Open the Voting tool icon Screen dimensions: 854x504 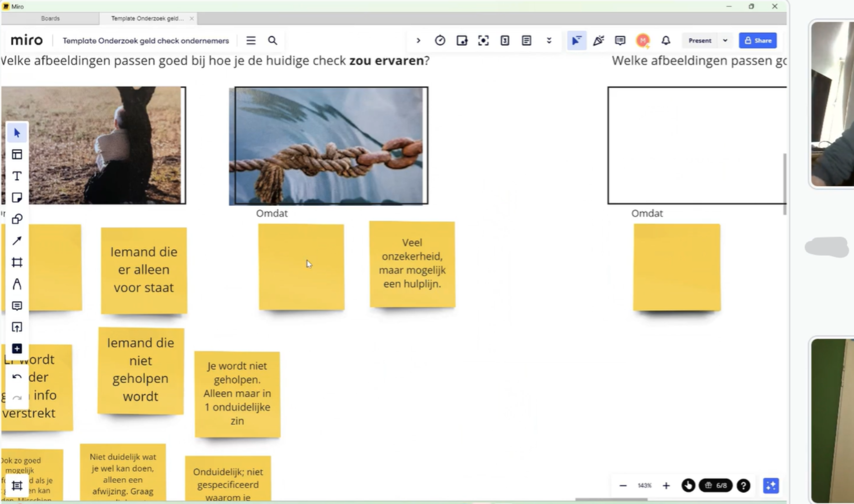tap(505, 41)
